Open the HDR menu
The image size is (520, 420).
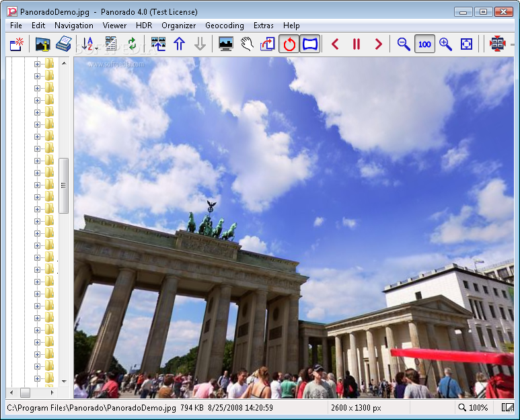(x=144, y=26)
